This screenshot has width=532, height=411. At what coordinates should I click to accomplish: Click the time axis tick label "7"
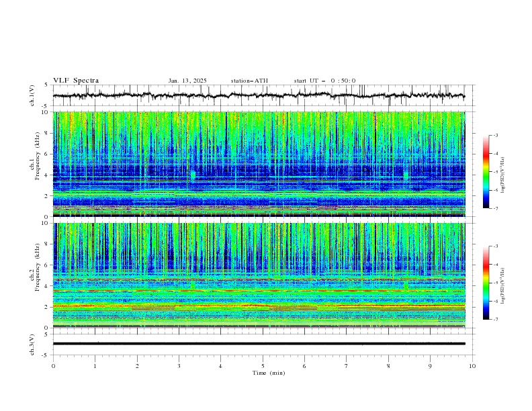pyautogui.click(x=347, y=366)
